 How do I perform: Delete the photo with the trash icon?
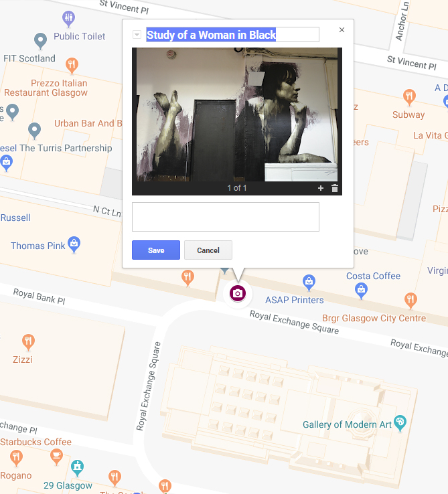pyautogui.click(x=335, y=188)
